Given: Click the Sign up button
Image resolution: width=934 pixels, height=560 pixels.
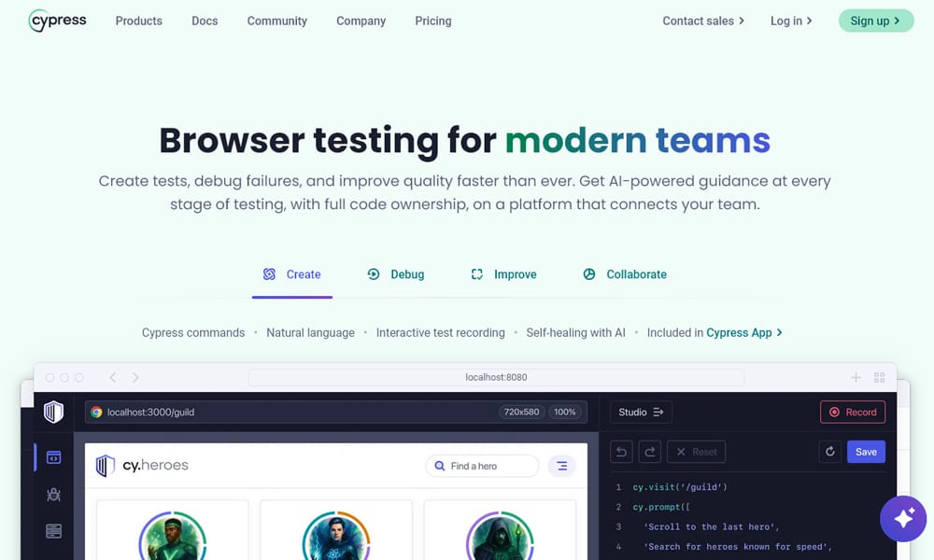Looking at the screenshot, I should point(876,21).
